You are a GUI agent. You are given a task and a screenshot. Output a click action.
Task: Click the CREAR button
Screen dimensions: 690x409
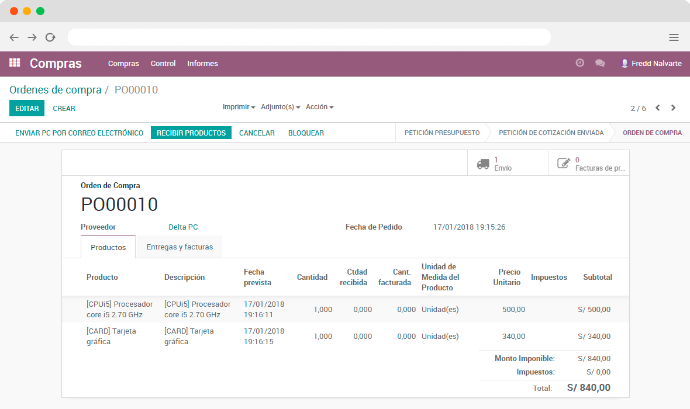(64, 108)
